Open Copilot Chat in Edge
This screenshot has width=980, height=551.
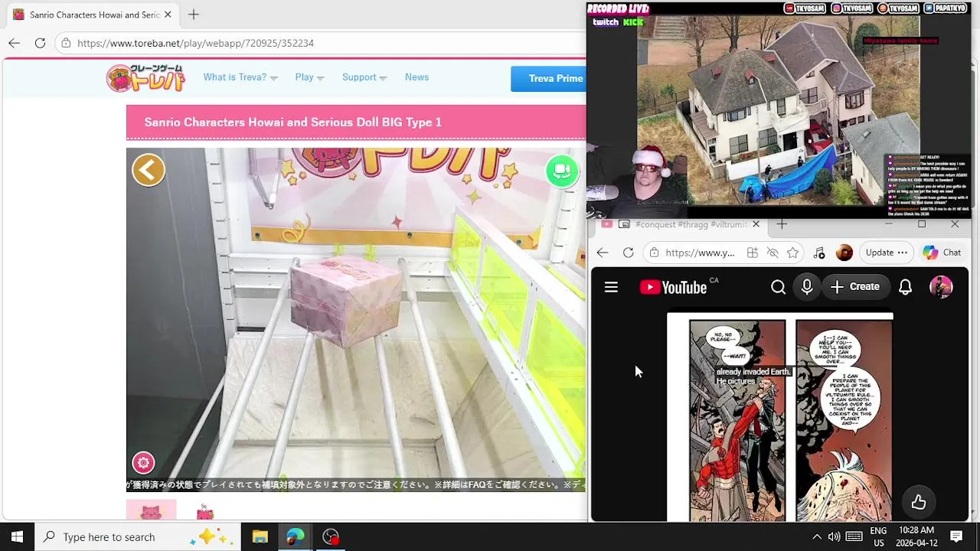[x=942, y=253]
